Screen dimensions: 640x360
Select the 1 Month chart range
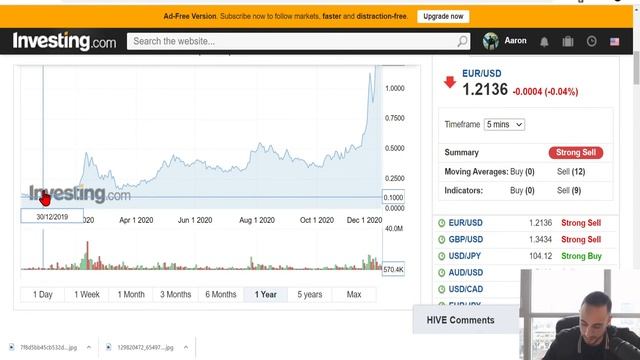pos(131,294)
